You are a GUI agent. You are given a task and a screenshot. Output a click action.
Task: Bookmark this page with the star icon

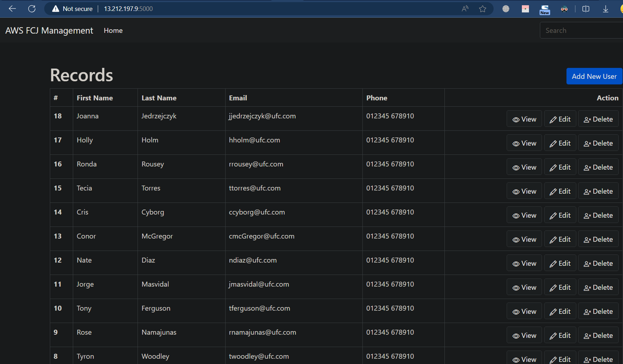coord(483,9)
